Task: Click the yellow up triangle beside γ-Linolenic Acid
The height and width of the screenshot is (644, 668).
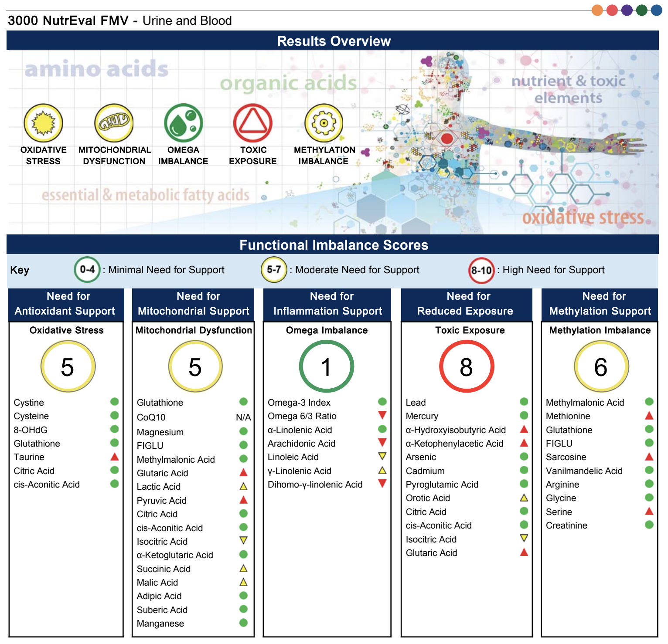Action: [382, 470]
